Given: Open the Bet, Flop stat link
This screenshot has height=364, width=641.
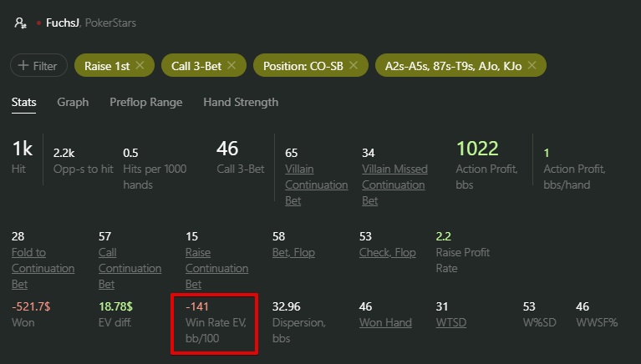Looking at the screenshot, I should point(293,252).
